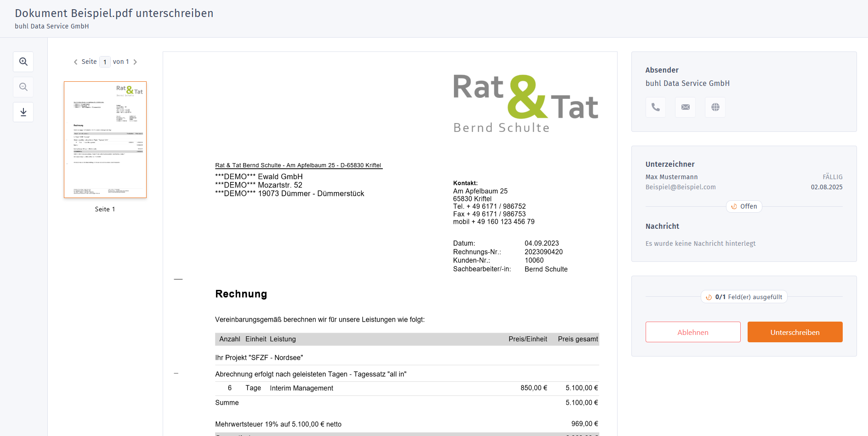This screenshot has width=868, height=436.
Task: Click the FÄLLIG label
Action: (x=833, y=177)
